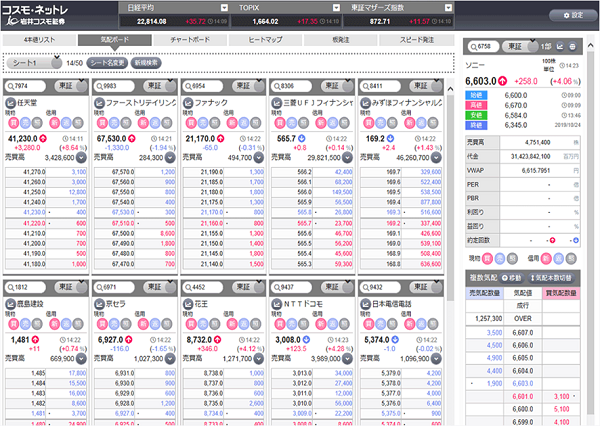Click the blue 返 margin repay button for 三菱UFJ
The width and height of the screenshot is (600, 426).
tap(332, 122)
